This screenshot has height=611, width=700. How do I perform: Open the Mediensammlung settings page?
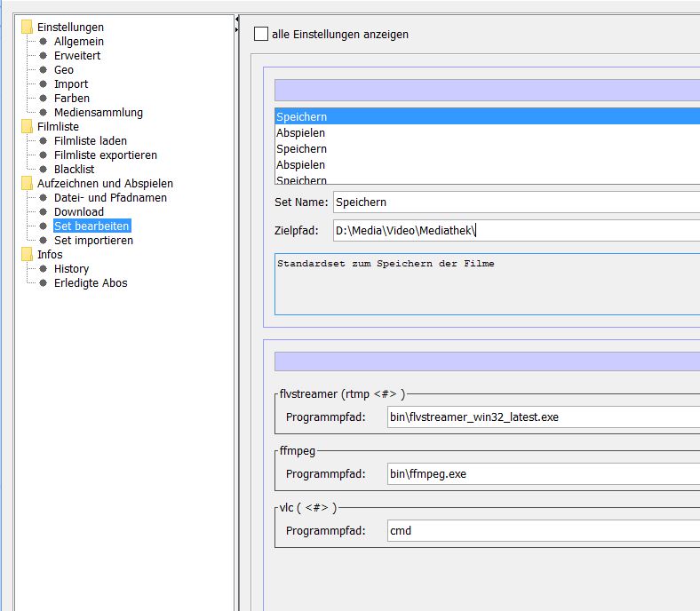[98, 113]
